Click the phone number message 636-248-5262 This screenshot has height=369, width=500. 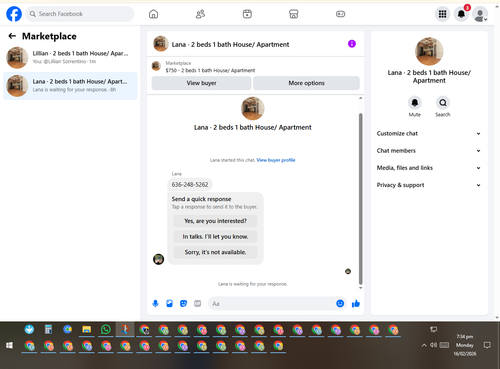pos(190,184)
